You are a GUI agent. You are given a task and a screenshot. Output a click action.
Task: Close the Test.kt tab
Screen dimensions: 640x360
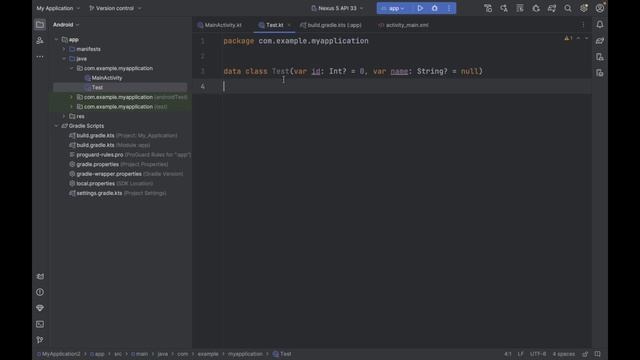click(289, 25)
